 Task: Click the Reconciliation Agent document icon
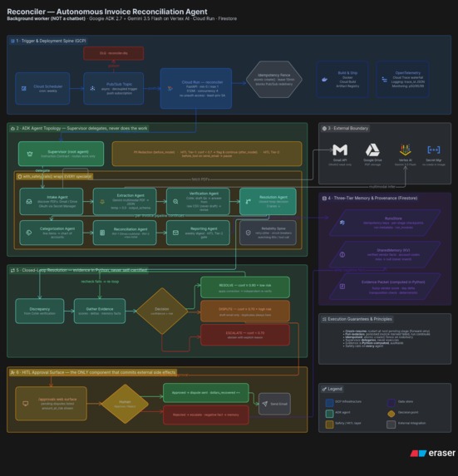point(102,233)
